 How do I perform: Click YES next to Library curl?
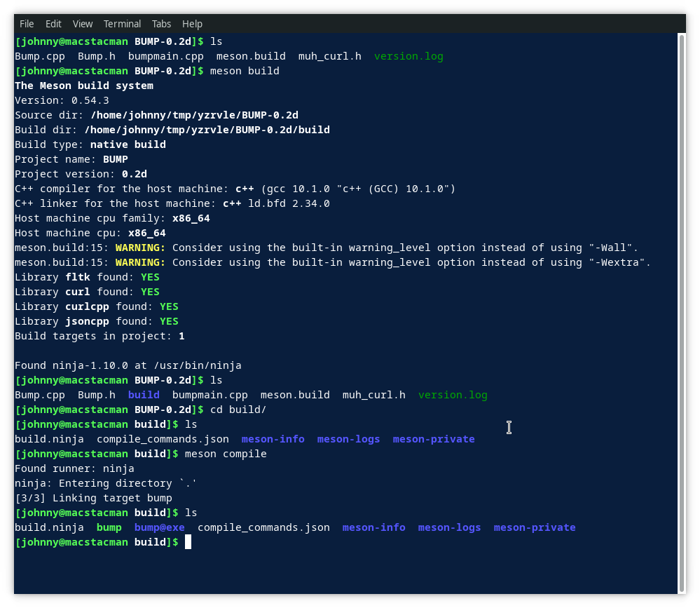tap(150, 292)
